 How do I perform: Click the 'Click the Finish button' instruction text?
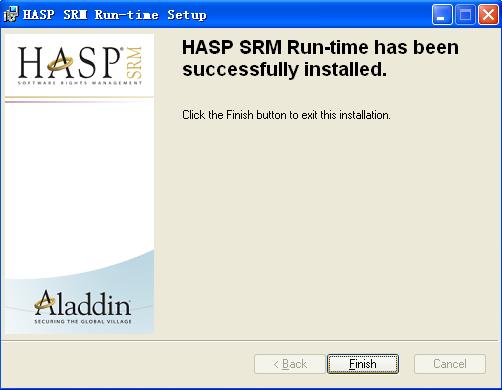pyautogui.click(x=286, y=115)
